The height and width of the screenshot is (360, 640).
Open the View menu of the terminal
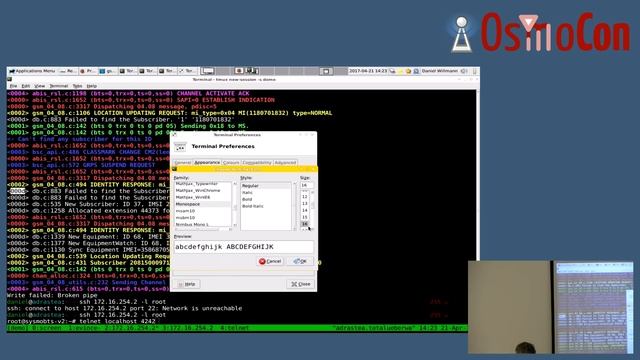pyautogui.click(x=40, y=86)
